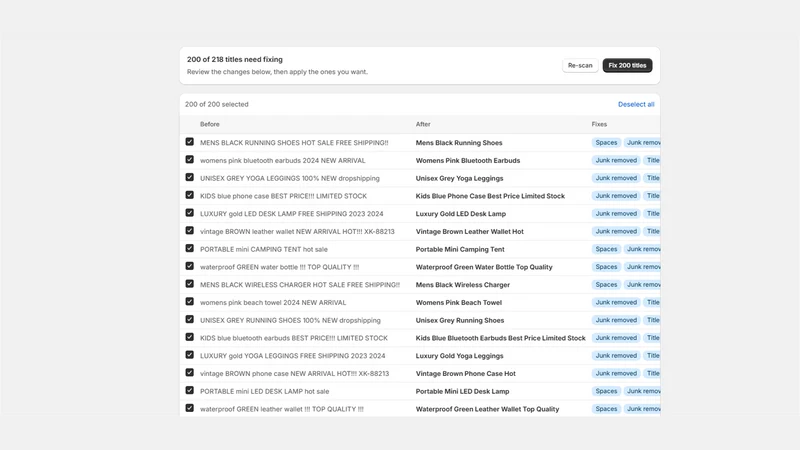Viewport: 800px width, 450px height.
Task: Uncheck waterproof GREEN water bottle row
Action: point(190,266)
